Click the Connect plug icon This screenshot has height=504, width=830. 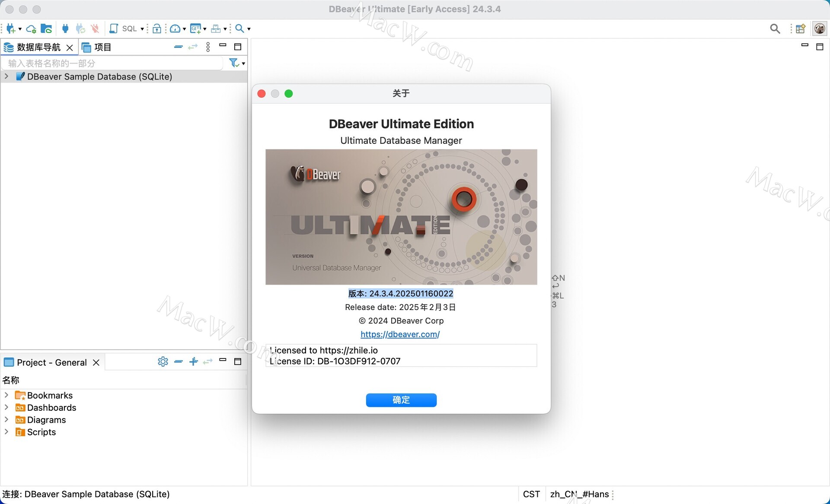tap(65, 29)
